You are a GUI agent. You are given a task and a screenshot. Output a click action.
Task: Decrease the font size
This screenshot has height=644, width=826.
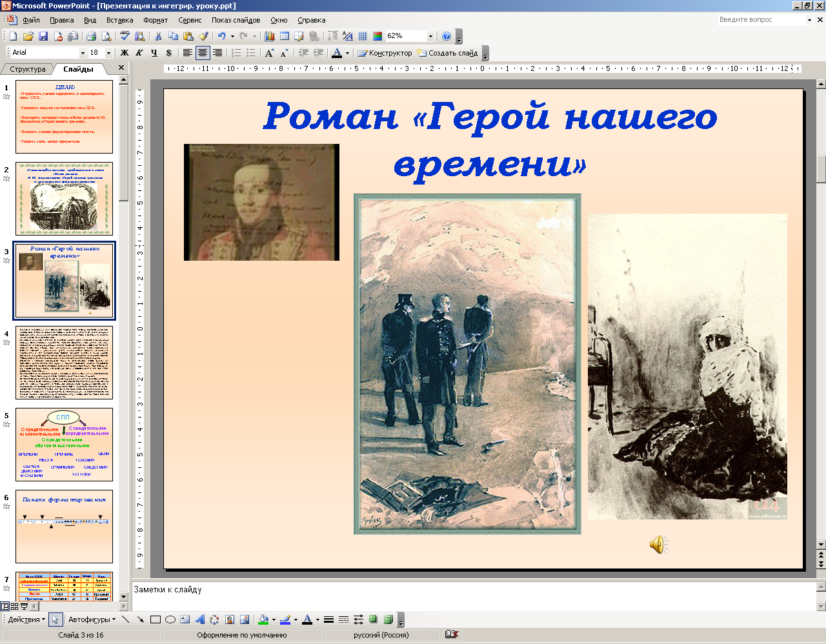point(284,53)
